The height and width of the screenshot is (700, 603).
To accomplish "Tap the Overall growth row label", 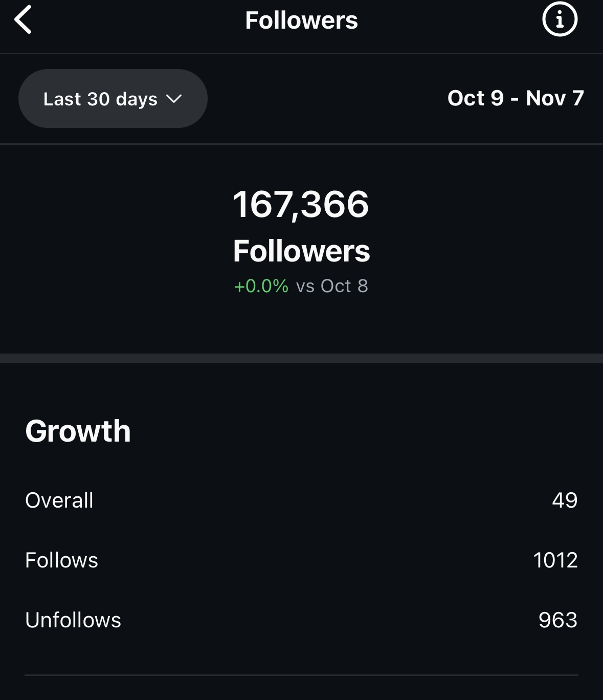I will point(59,500).
